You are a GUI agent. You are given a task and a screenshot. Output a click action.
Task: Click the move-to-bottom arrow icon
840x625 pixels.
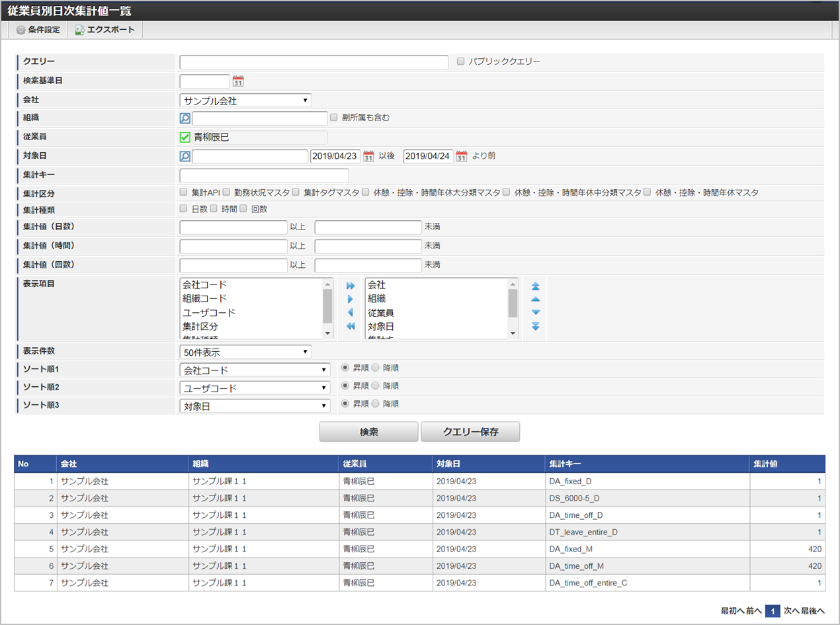536,326
